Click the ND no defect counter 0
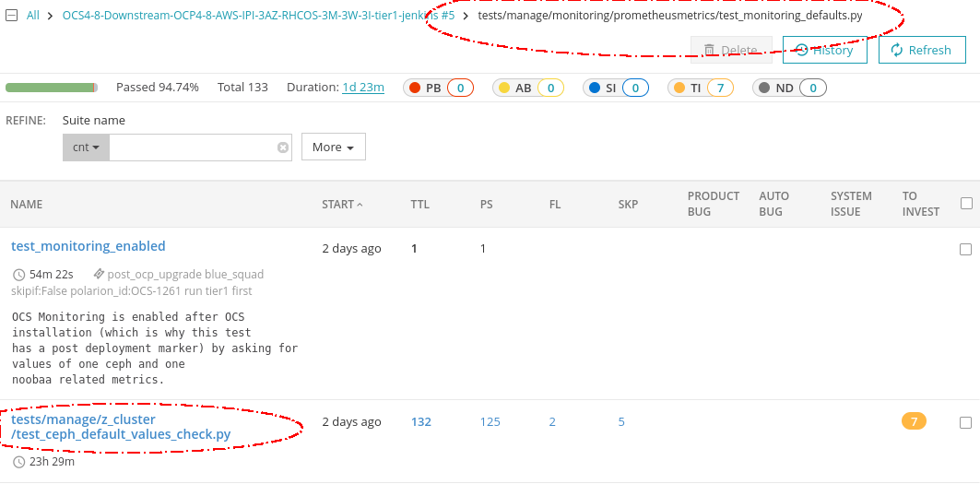The width and height of the screenshot is (980, 484). [813, 89]
